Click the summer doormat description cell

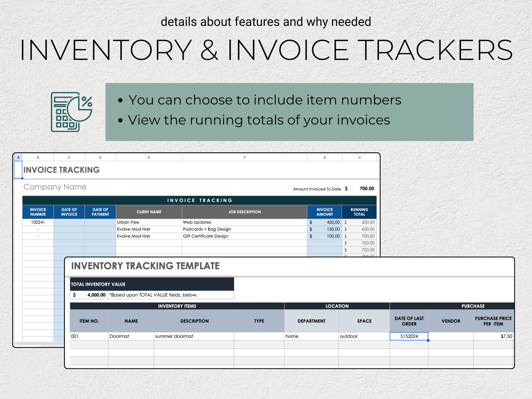194,336
